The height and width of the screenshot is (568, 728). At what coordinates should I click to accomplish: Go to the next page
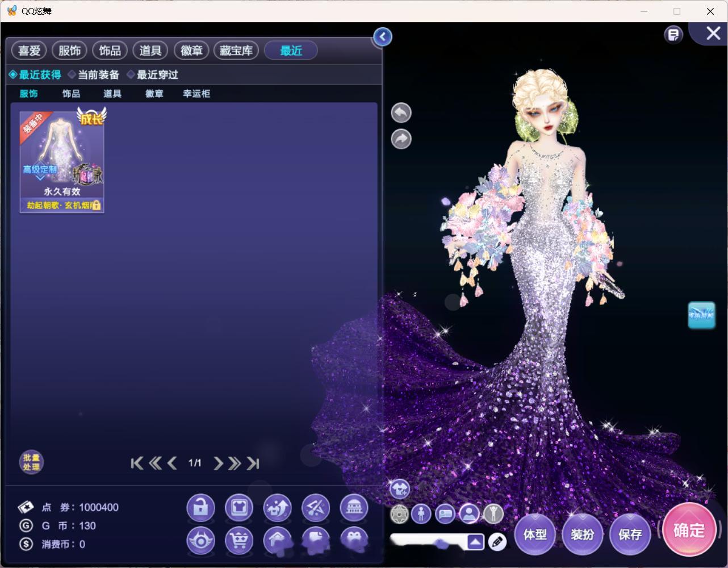(218, 463)
